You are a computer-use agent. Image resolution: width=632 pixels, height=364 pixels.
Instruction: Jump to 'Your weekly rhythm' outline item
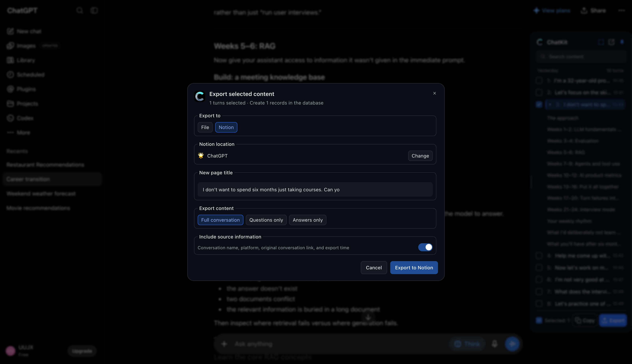click(569, 221)
